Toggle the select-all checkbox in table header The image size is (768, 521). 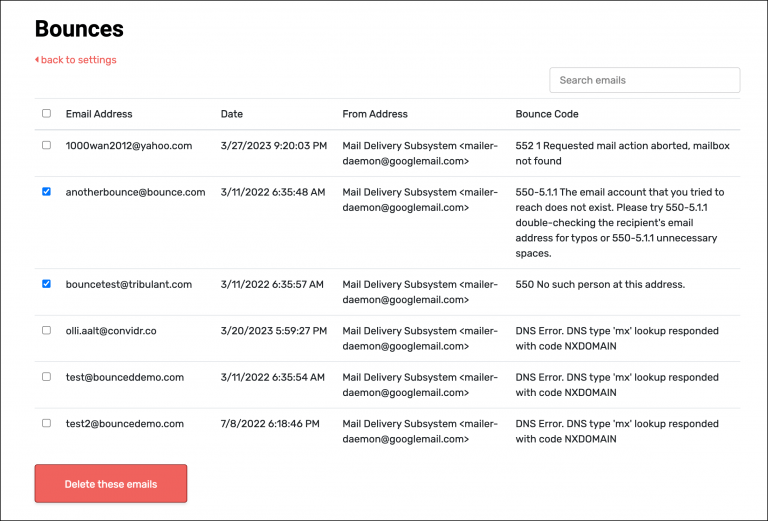(46, 114)
